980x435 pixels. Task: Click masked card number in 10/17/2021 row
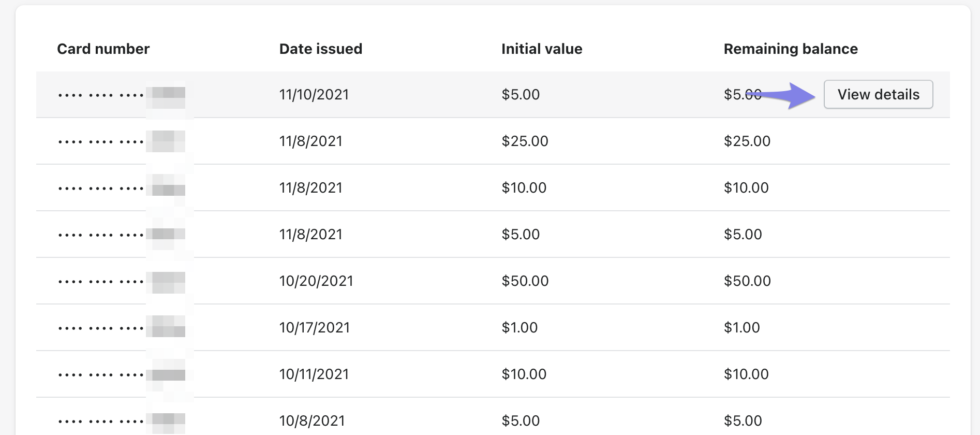point(121,328)
